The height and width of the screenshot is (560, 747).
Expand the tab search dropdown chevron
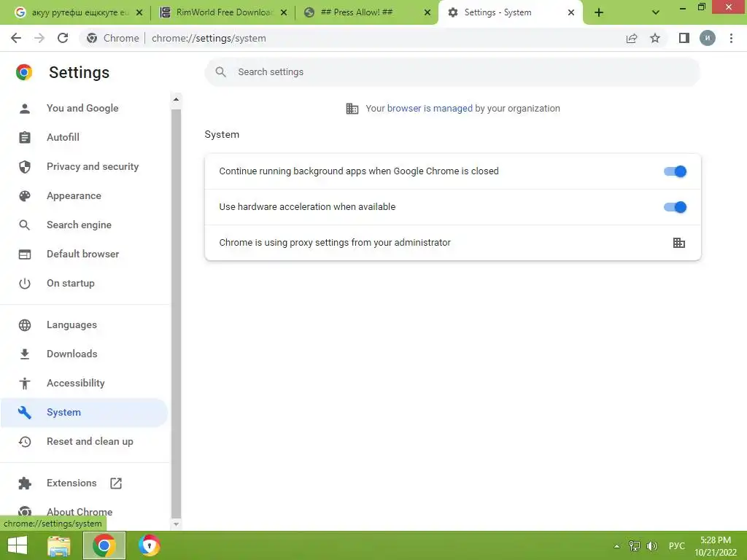[656, 12]
